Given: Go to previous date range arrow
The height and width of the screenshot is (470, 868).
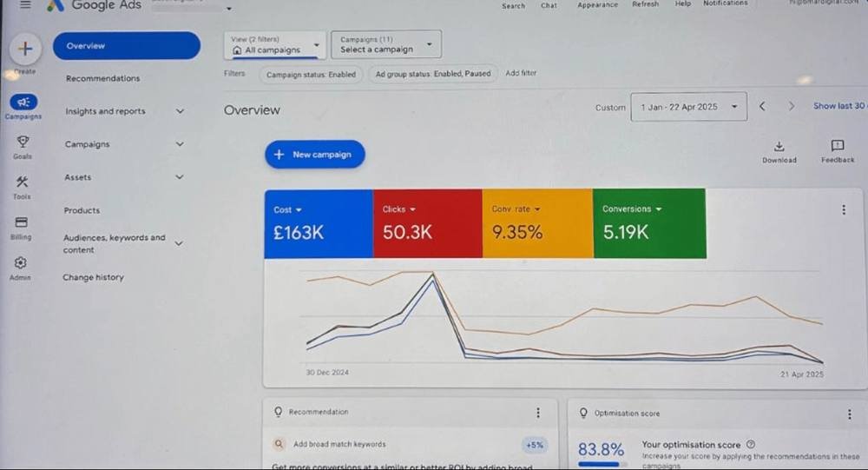Looking at the screenshot, I should point(762,106).
